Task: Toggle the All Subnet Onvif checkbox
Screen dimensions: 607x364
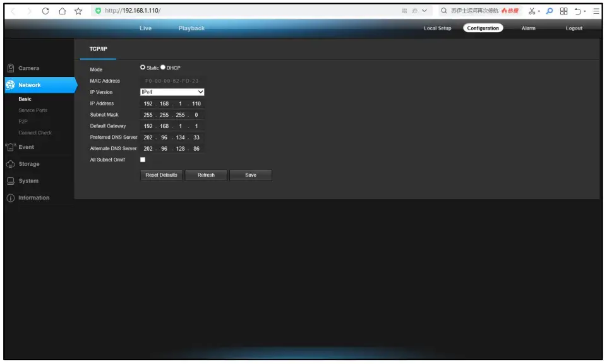Action: pos(143,160)
